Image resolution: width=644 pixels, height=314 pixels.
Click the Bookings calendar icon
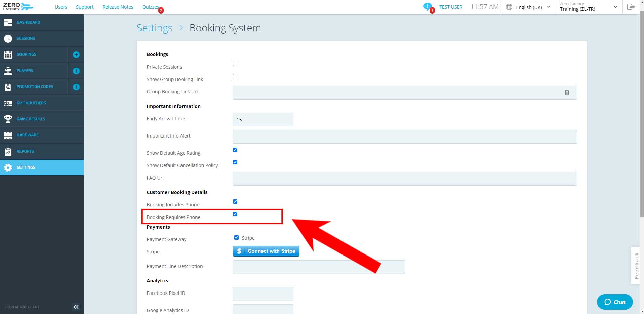point(8,54)
